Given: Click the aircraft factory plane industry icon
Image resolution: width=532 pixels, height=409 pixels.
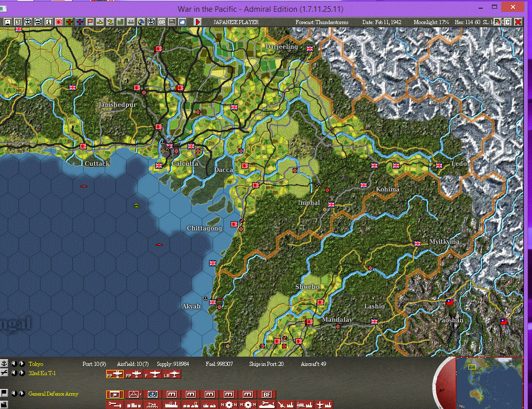Looking at the screenshot, I should coord(324,405).
